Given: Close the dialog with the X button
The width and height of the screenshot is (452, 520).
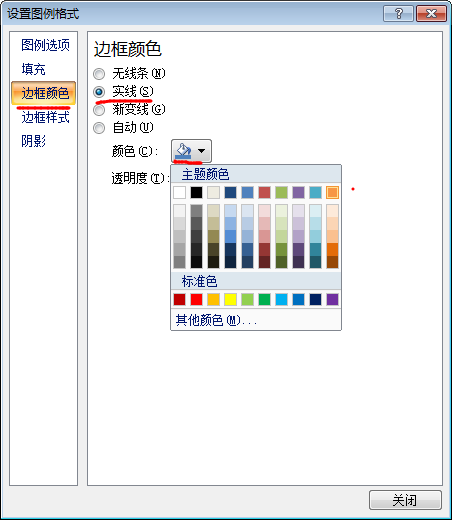Looking at the screenshot, I should click(431, 14).
